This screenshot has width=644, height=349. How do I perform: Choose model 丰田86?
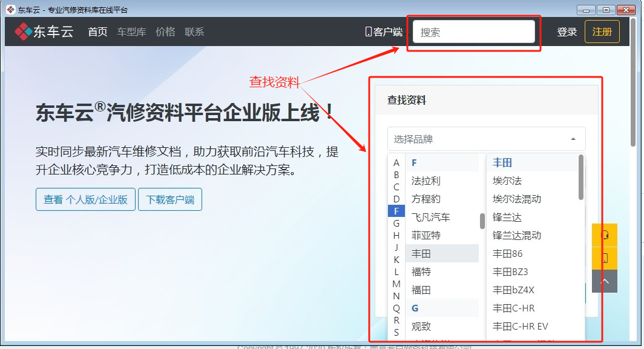[x=532, y=254]
